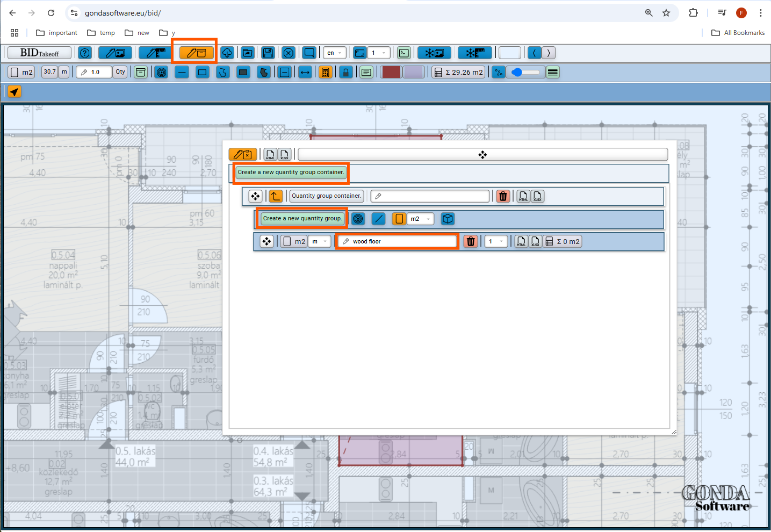Open the green hamburger menu icon
771x532 pixels.
tap(553, 72)
